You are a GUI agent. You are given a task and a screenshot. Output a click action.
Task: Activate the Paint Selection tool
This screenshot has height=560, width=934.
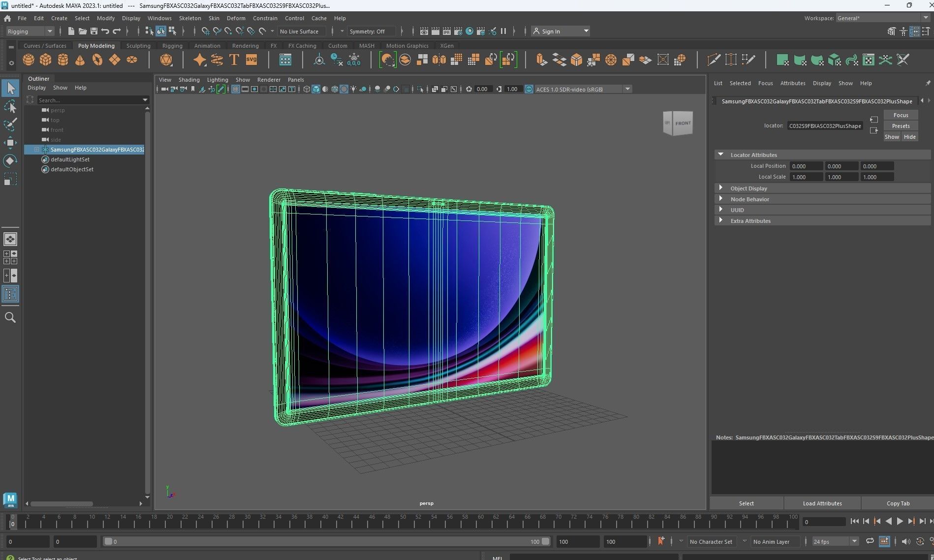coord(10,124)
